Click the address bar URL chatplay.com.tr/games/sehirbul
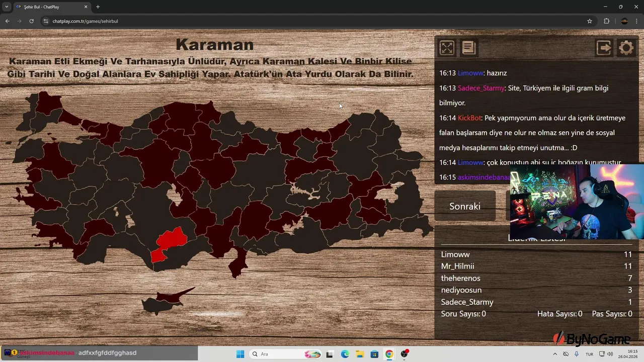The width and height of the screenshot is (644, 362). (85, 21)
